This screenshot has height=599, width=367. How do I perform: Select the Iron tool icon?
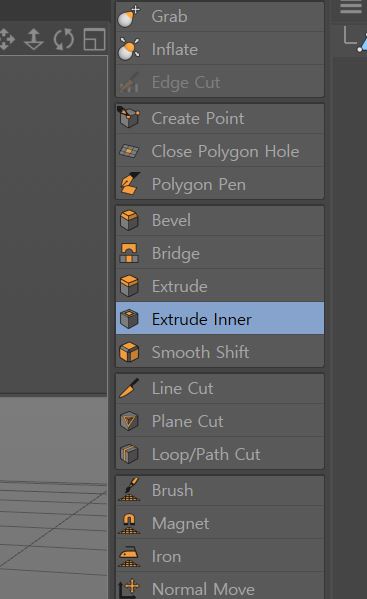[x=129, y=557]
